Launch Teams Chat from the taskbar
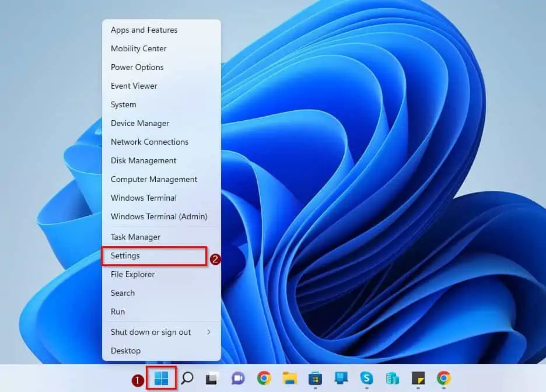The width and height of the screenshot is (546, 392). coord(238,378)
